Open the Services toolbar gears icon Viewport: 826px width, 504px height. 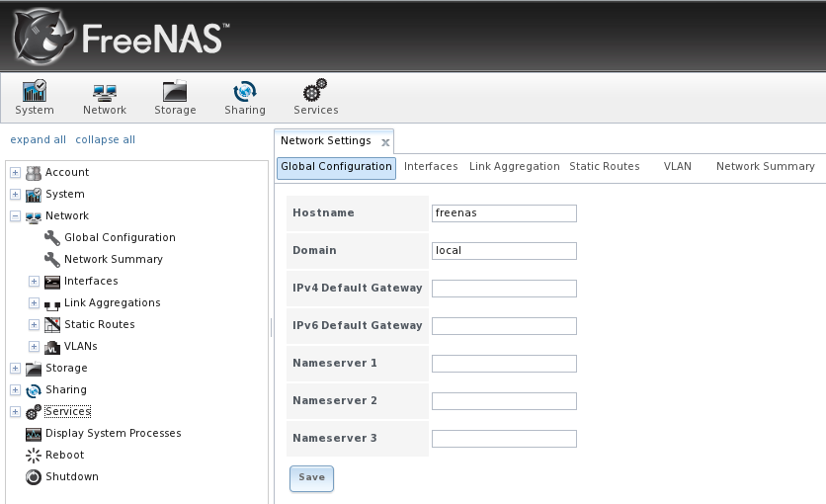point(315,90)
